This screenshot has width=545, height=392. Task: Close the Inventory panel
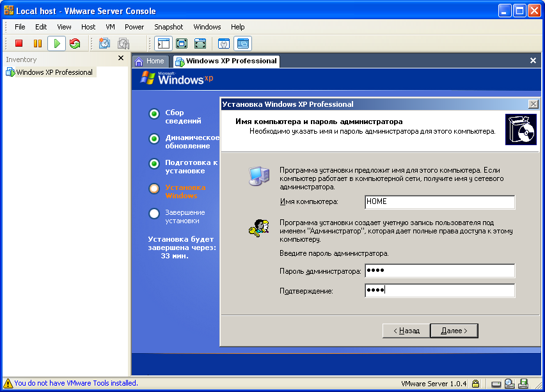coord(121,58)
